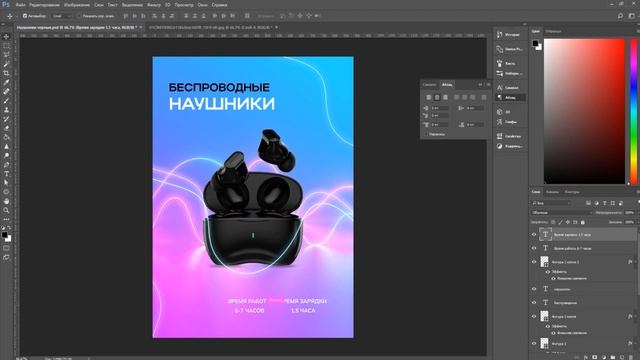Select the Move tool in toolbox
Viewport: 640px width, 360px height.
[x=6, y=37]
